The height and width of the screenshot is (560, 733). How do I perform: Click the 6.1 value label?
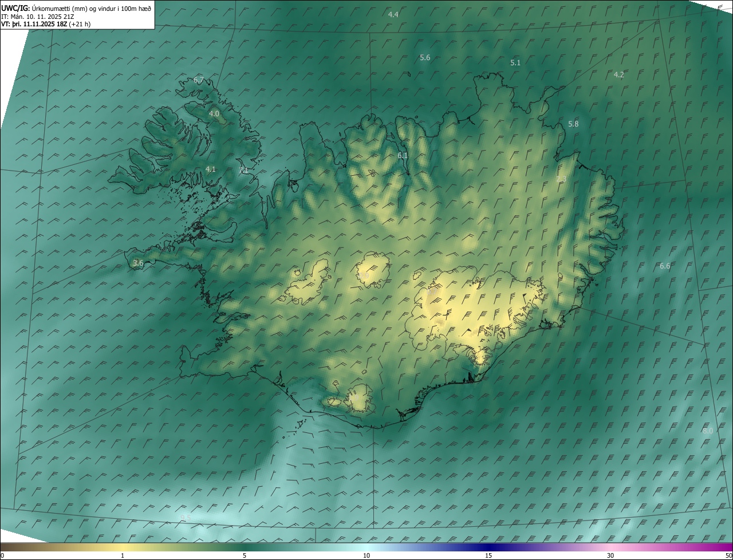point(403,156)
